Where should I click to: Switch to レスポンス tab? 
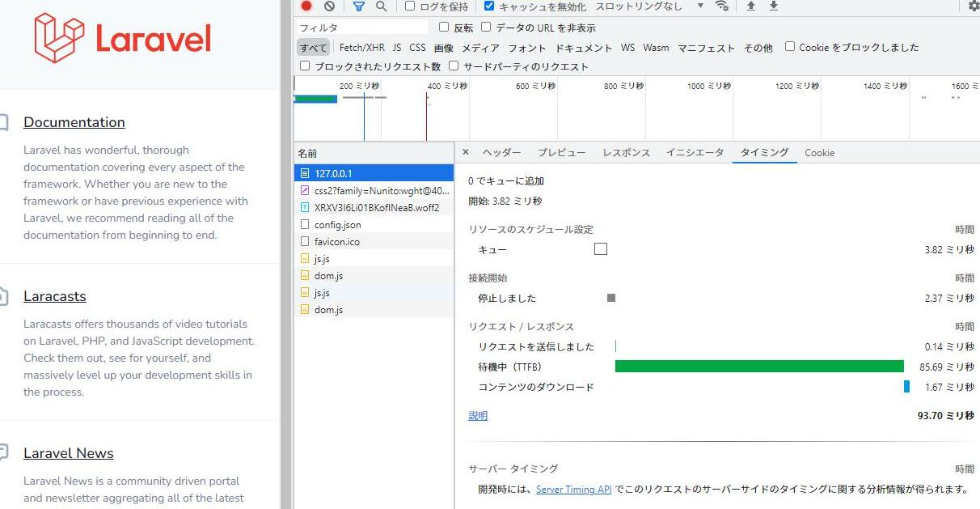626,152
